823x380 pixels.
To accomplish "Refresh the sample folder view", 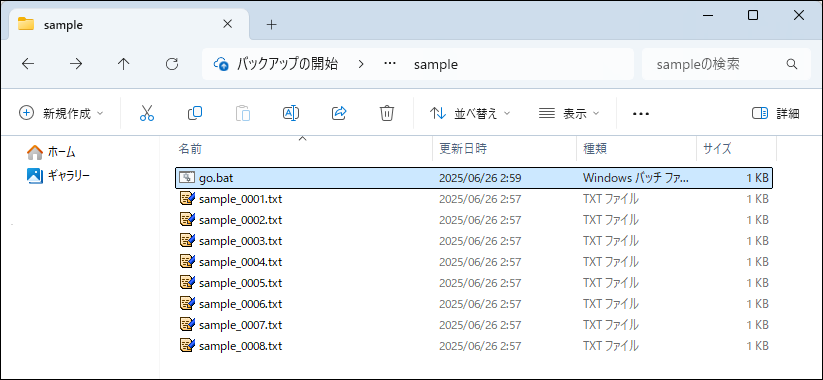I will coord(172,64).
